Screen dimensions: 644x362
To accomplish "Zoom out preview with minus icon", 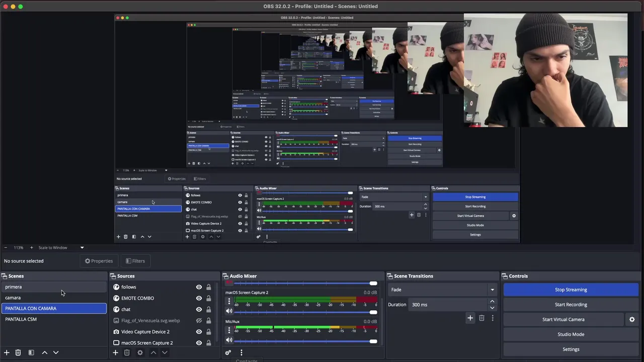I will 6,247.
